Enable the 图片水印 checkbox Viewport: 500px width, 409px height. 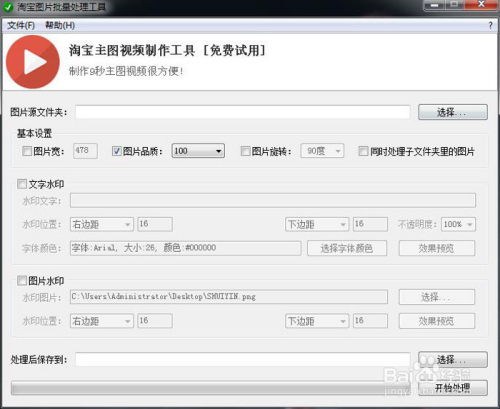(22, 280)
